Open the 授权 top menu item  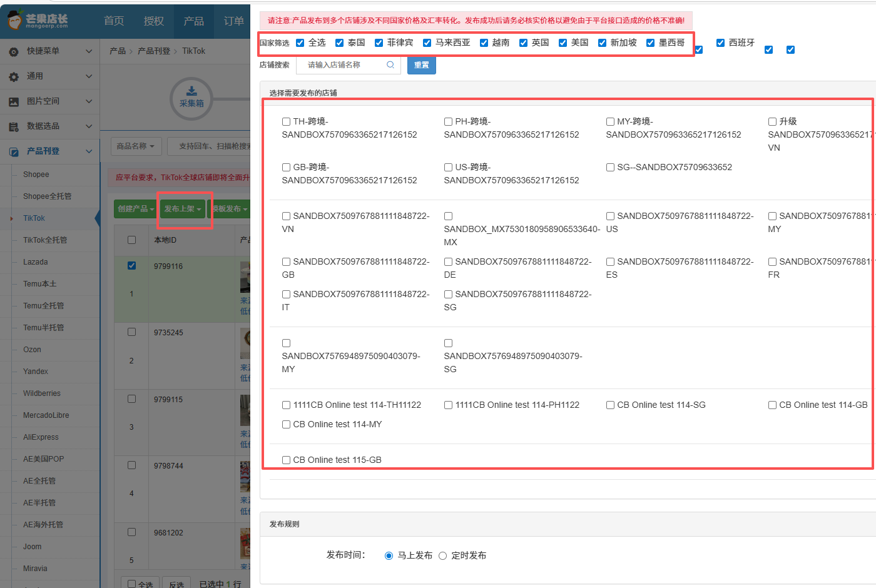[x=154, y=21]
